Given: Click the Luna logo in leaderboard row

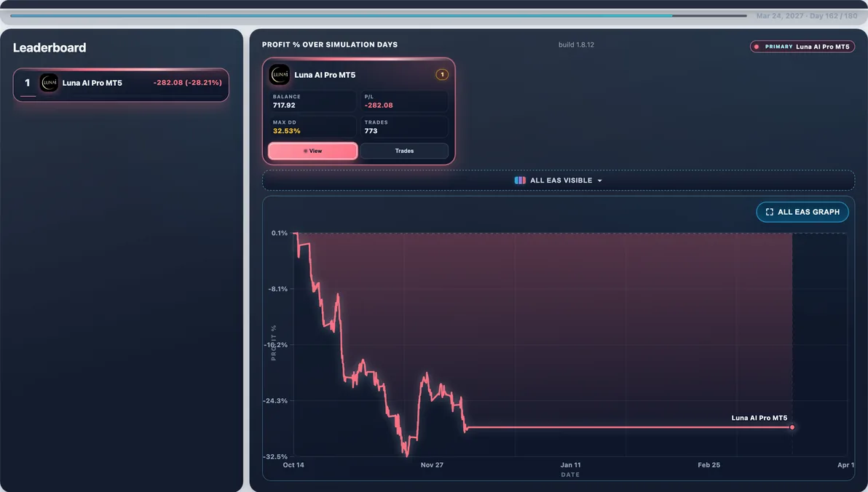Looking at the screenshot, I should pyautogui.click(x=49, y=83).
